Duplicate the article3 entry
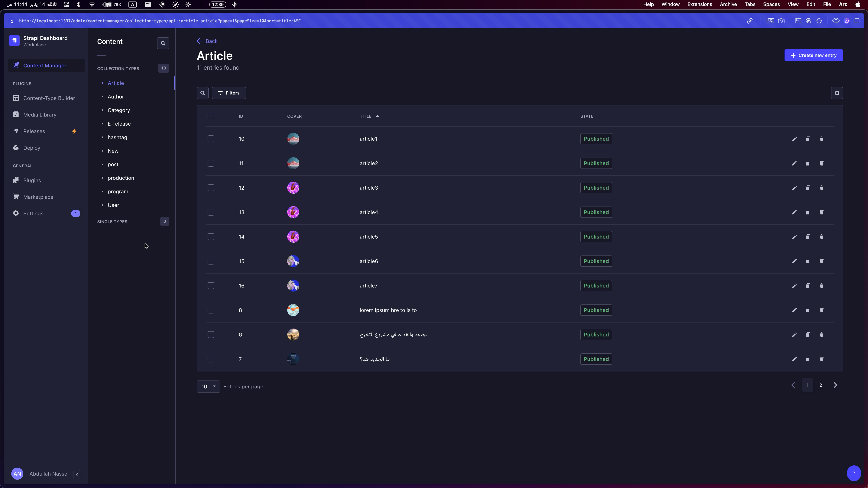Screen dimensions: 868x488 808,188
